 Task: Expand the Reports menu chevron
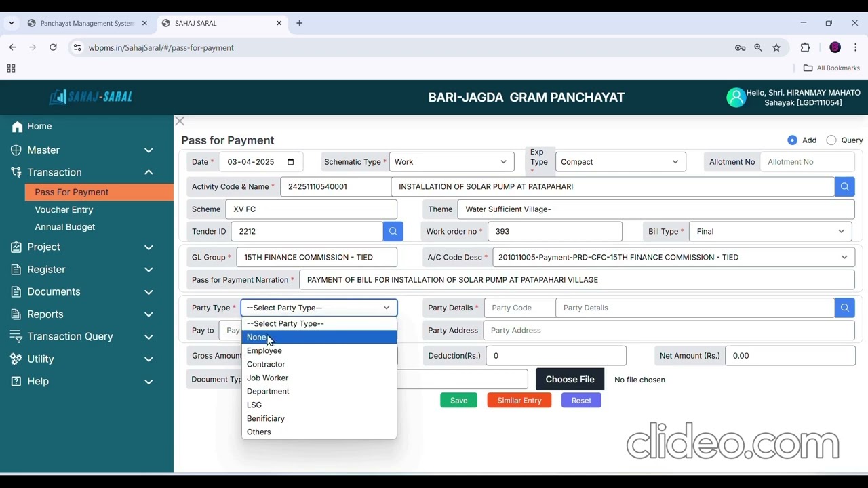click(x=149, y=314)
